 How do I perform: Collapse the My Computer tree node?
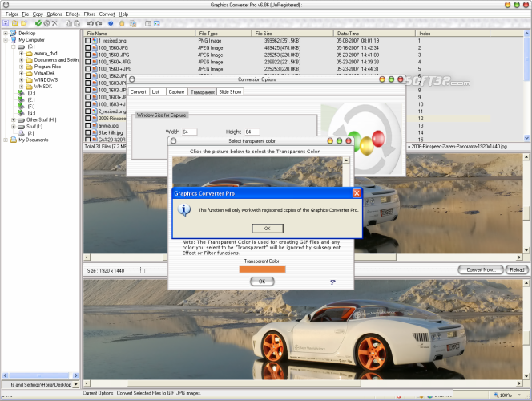tap(6, 40)
